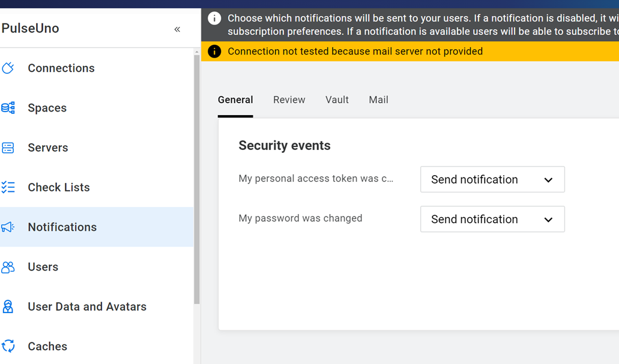Click the info icon in gray banner

tap(214, 19)
